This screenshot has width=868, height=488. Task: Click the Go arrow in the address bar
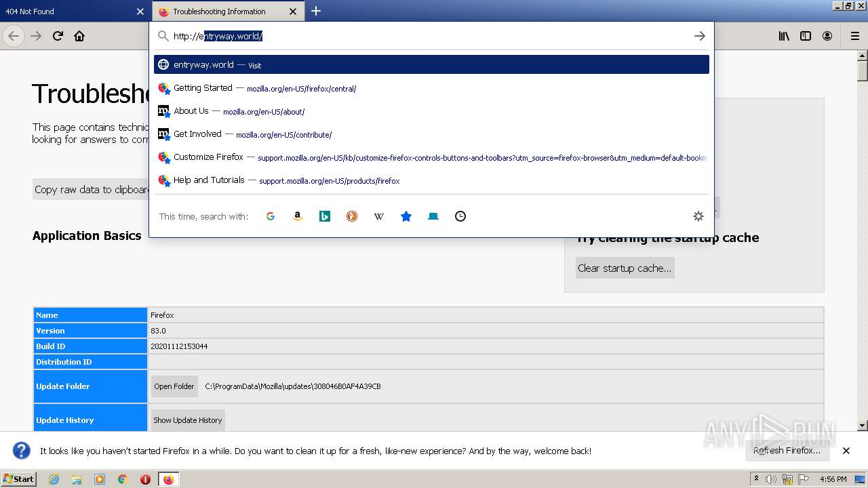pyautogui.click(x=700, y=36)
